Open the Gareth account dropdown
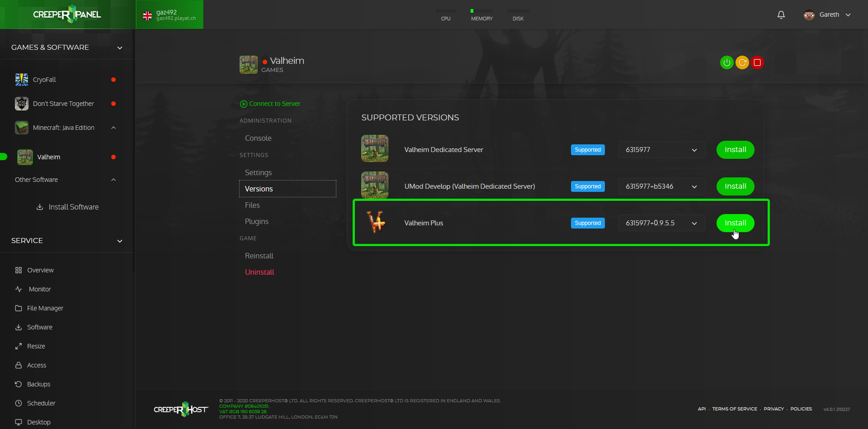 click(x=848, y=15)
